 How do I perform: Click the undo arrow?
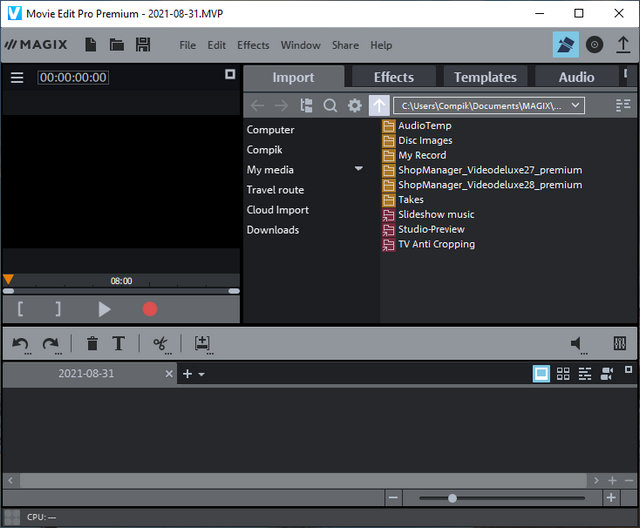click(20, 344)
